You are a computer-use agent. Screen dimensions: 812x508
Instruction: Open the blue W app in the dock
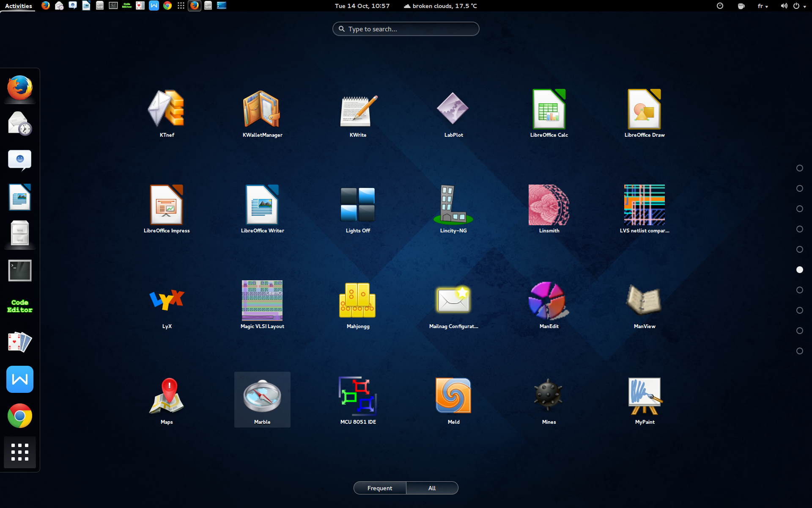[x=20, y=379]
